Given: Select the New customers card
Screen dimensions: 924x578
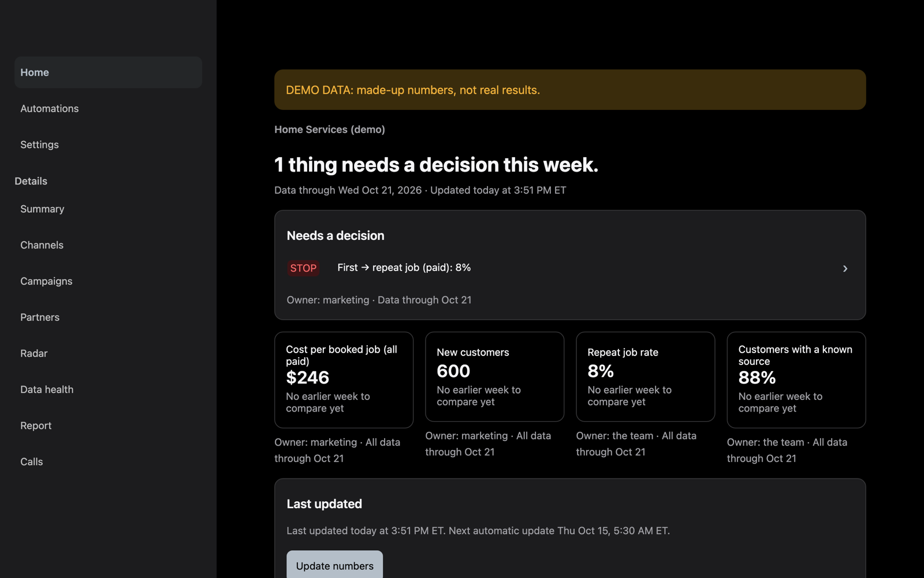Looking at the screenshot, I should pos(494,377).
